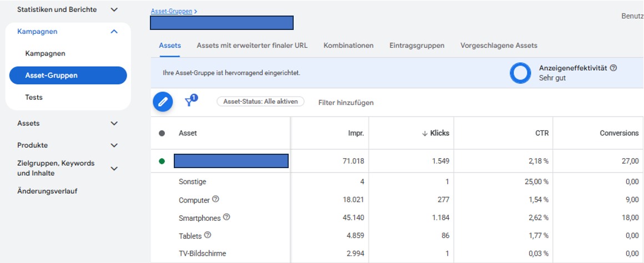The image size is (644, 263).
Task: Switch to the Eintragsgruppen tab
Action: [x=417, y=45]
